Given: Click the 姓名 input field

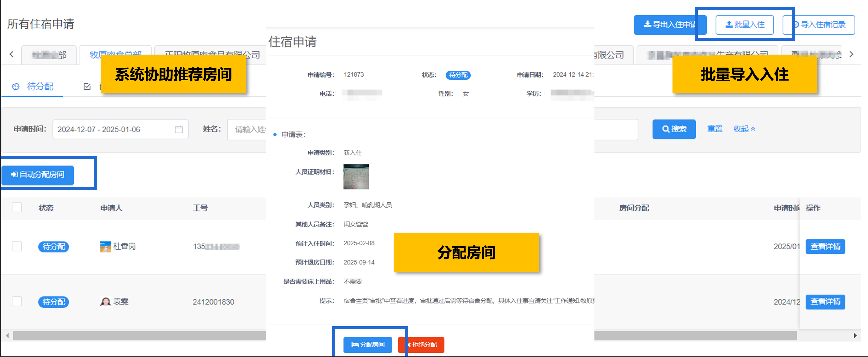Looking at the screenshot, I should click(247, 129).
